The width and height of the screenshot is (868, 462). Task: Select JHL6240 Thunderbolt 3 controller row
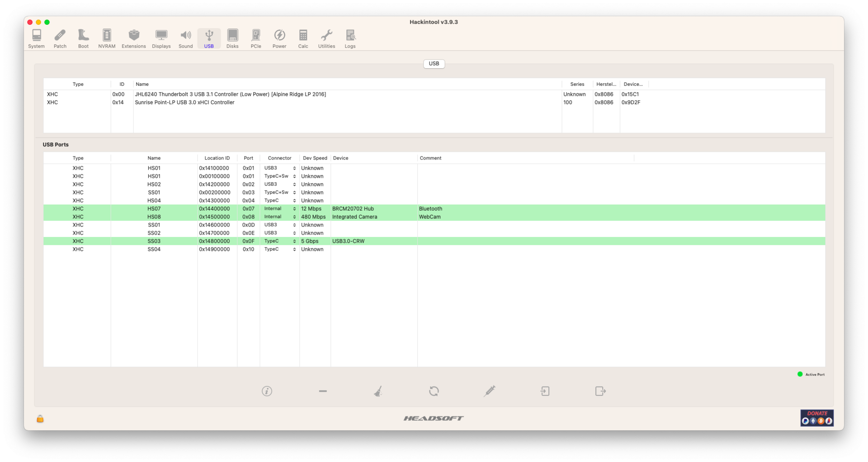coord(434,94)
